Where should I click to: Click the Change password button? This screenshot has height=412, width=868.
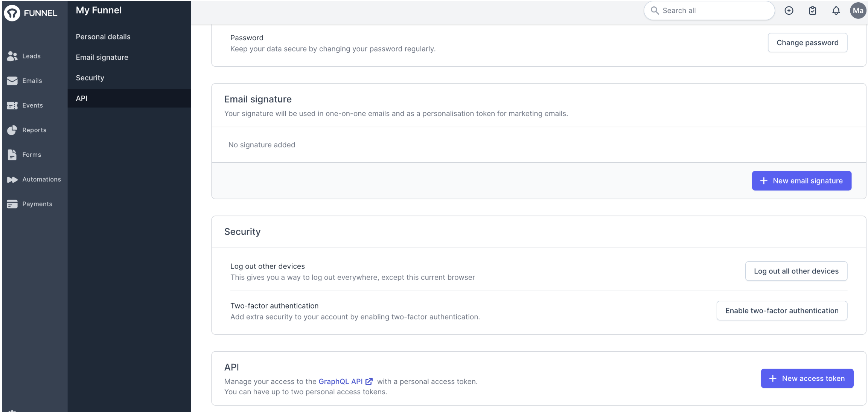[x=807, y=43]
